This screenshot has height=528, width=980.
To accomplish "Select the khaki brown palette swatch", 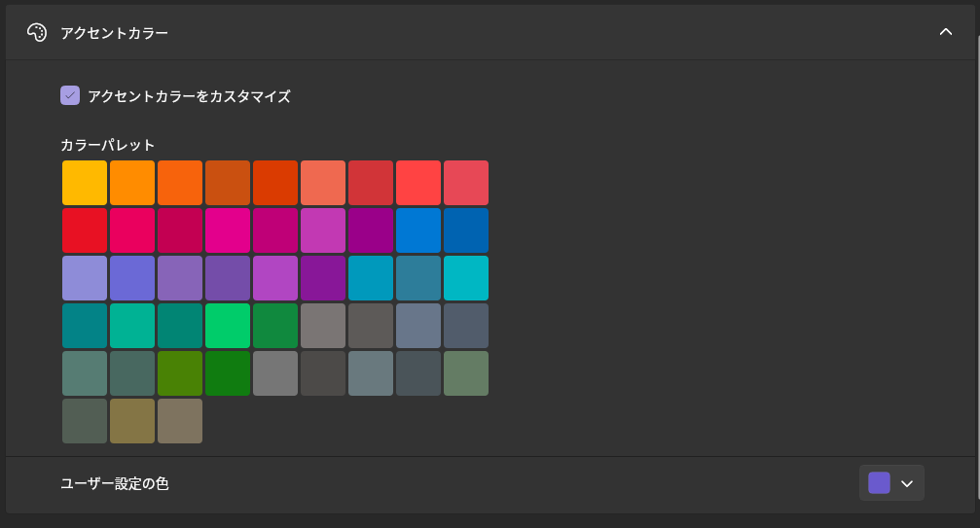I will click(x=132, y=421).
